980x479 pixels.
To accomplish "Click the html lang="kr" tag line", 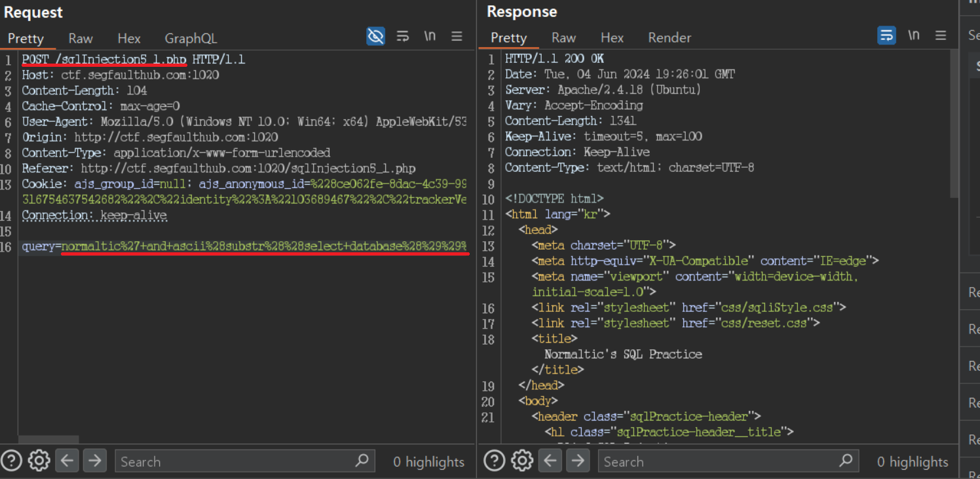I will [557, 214].
